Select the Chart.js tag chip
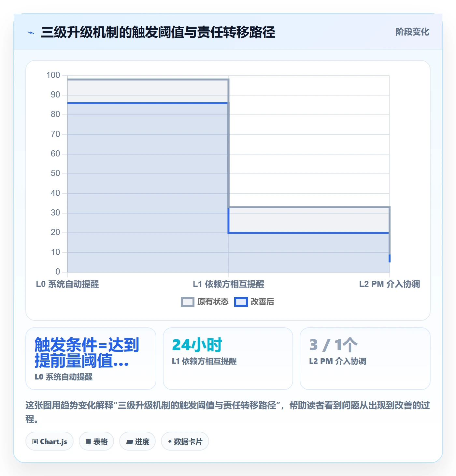456x476 pixels. (x=50, y=441)
